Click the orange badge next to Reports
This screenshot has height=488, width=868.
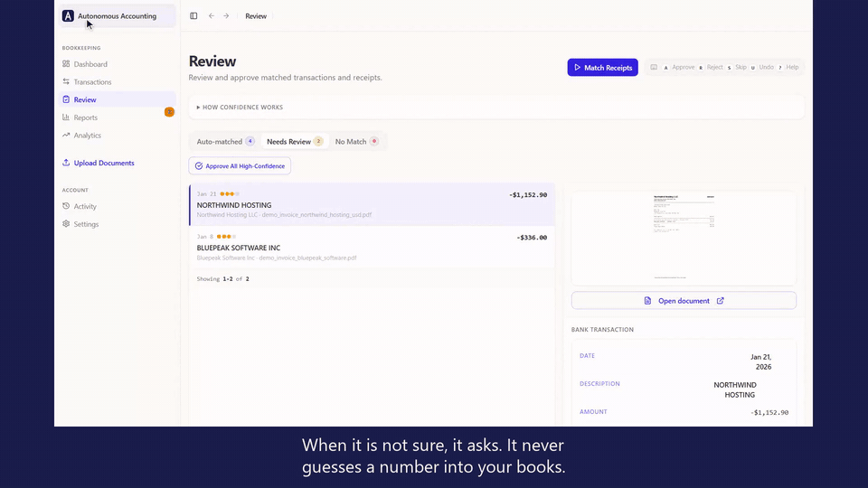(x=169, y=112)
